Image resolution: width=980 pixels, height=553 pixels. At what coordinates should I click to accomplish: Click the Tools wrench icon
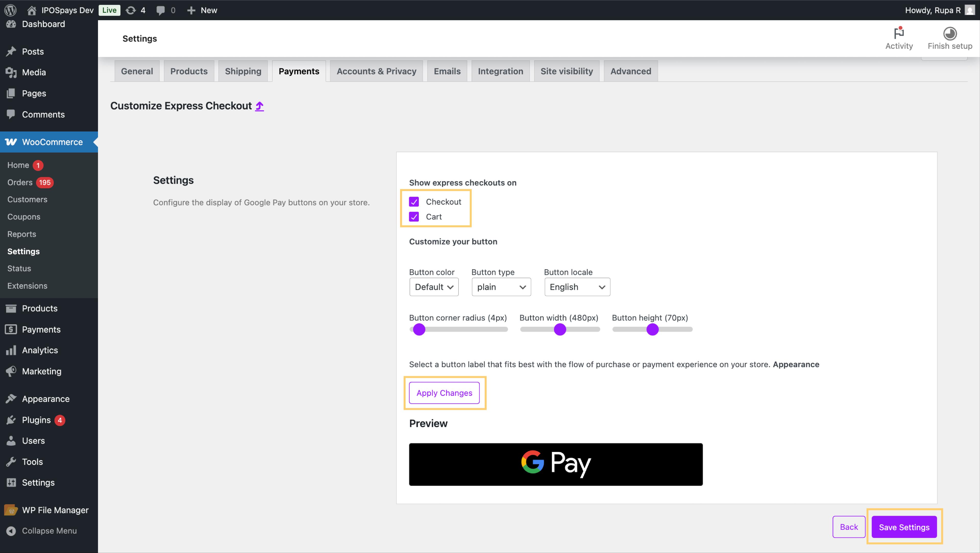(x=11, y=462)
